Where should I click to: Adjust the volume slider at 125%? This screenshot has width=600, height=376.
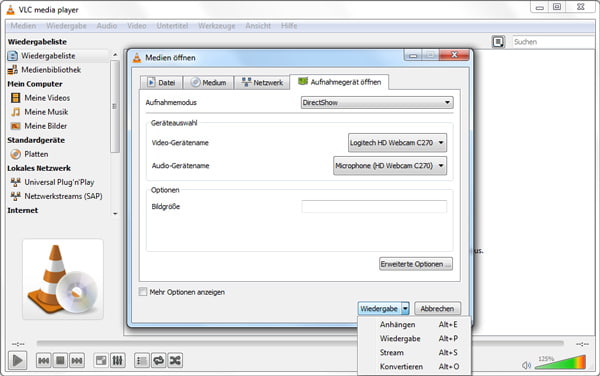[560, 362]
